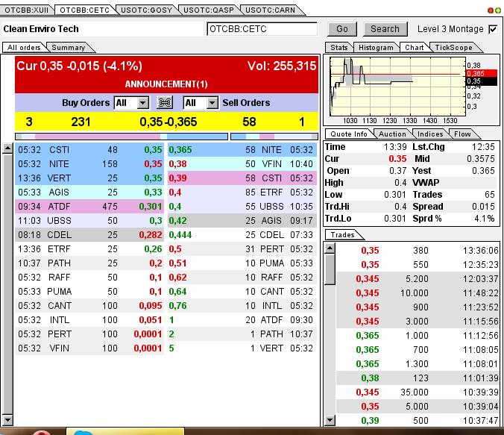Toggle the Level 3 Montage checkbox
The height and width of the screenshot is (435, 504).
(493, 29)
